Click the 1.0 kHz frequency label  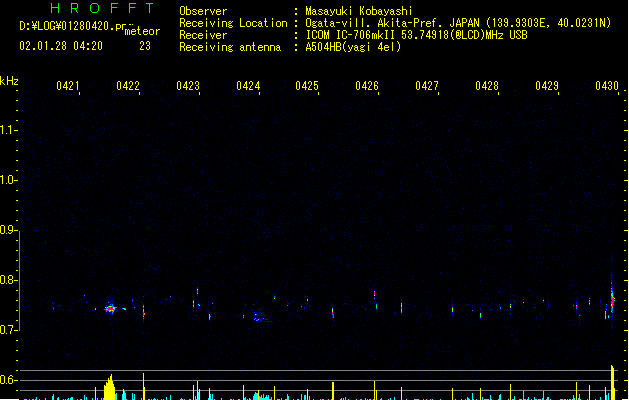pos(7,180)
